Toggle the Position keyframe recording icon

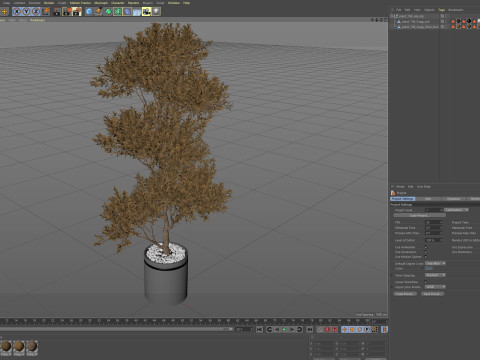[345, 329]
